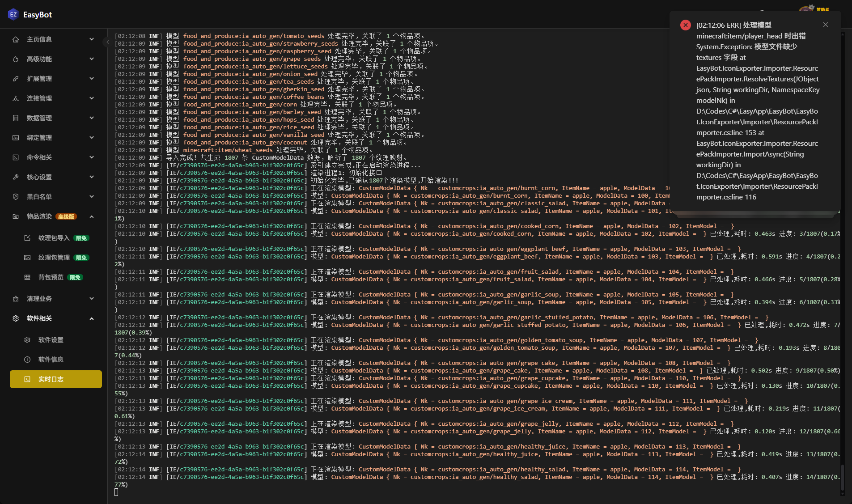Click the database icon beside 数据管理
The image size is (852, 504).
(x=16, y=118)
